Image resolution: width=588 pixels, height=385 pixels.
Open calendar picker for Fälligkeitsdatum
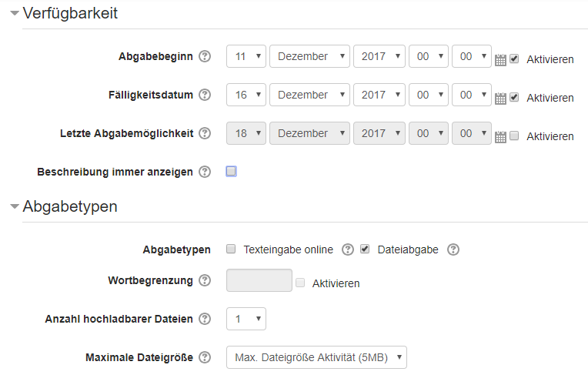coord(500,98)
